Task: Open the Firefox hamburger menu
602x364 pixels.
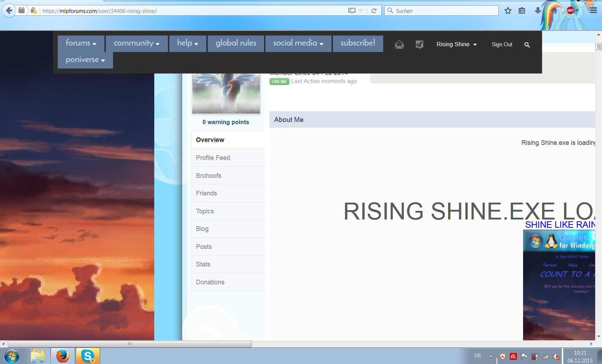Action: [593, 11]
